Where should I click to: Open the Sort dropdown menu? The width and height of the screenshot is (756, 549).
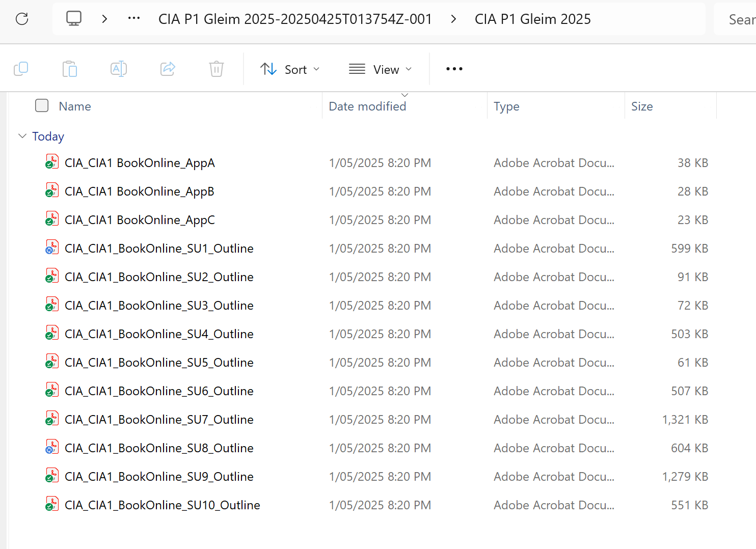coord(290,69)
